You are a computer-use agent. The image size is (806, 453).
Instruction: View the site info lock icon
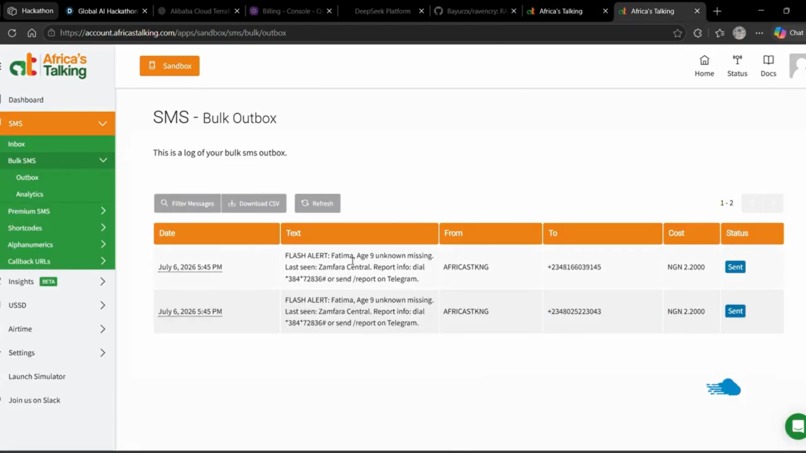pyautogui.click(x=51, y=33)
